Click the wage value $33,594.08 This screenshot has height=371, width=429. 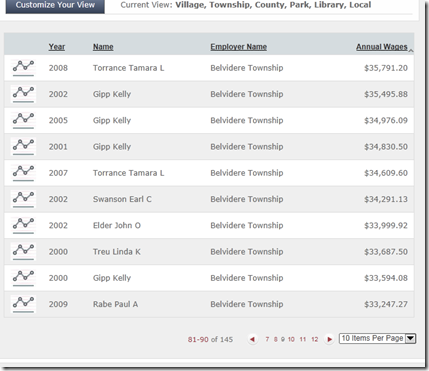pyautogui.click(x=386, y=278)
